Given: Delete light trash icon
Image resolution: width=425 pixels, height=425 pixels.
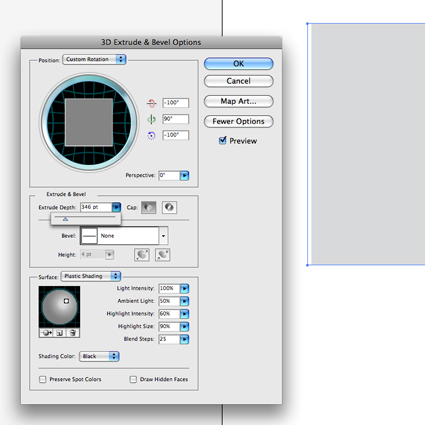Looking at the screenshot, I should [73, 333].
